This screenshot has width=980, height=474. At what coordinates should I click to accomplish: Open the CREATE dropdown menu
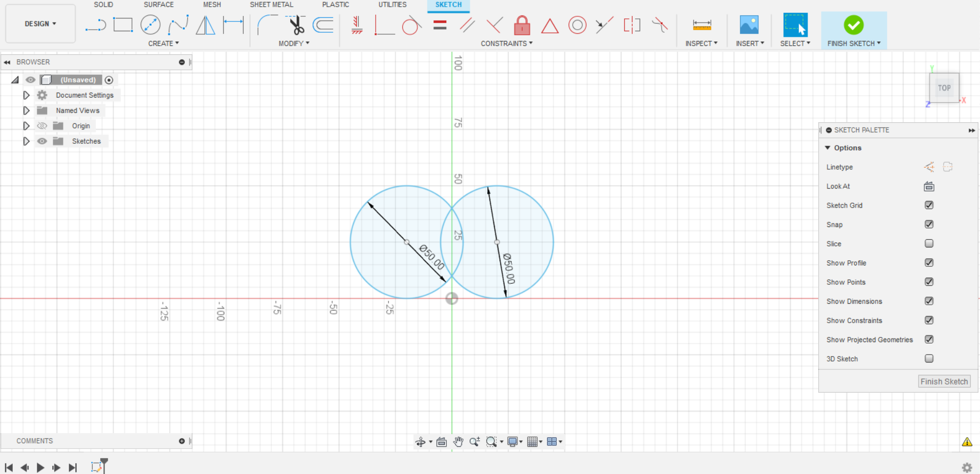click(163, 43)
